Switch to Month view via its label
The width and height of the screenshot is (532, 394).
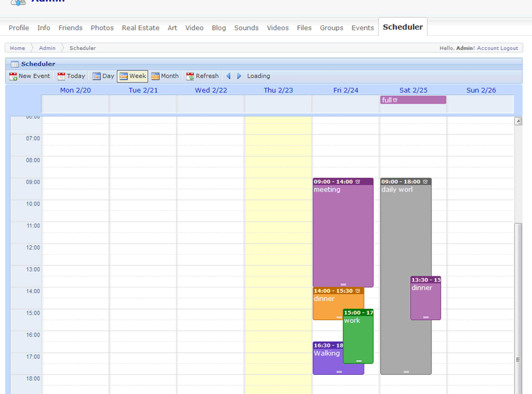170,76
